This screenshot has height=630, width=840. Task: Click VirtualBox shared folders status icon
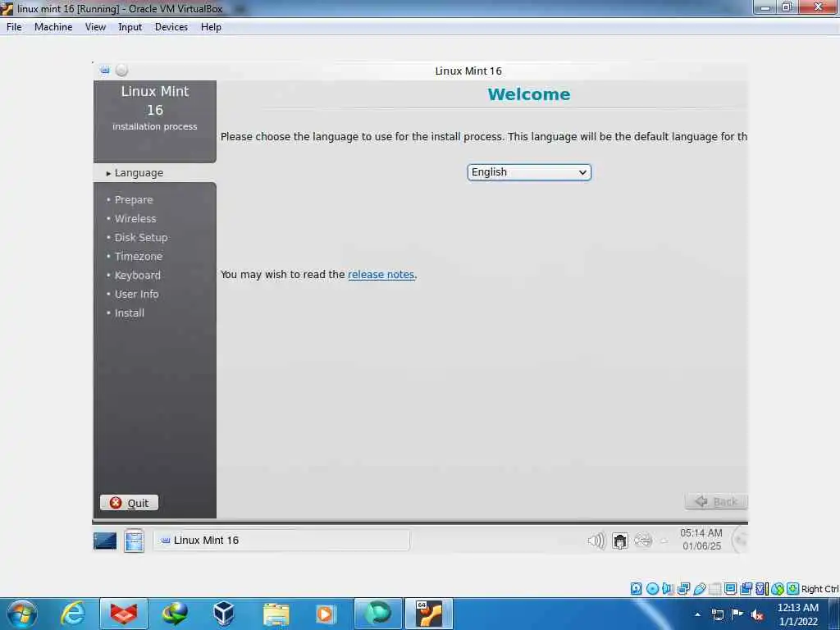click(x=714, y=589)
